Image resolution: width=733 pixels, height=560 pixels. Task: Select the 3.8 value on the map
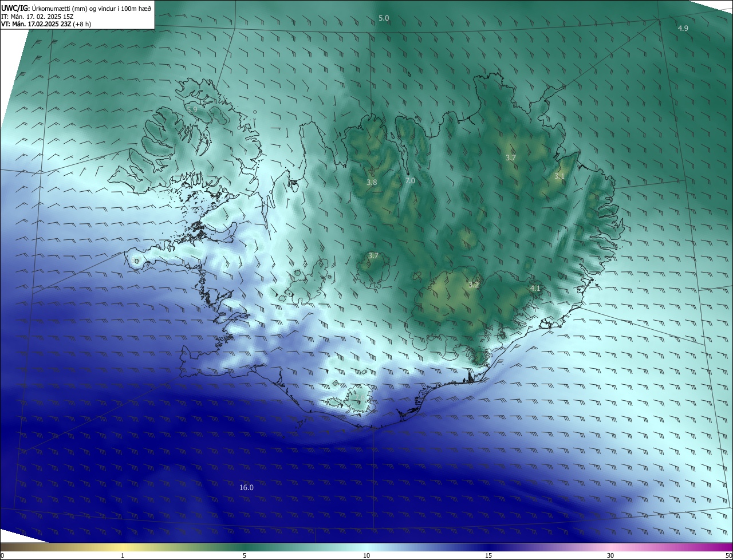click(x=372, y=182)
